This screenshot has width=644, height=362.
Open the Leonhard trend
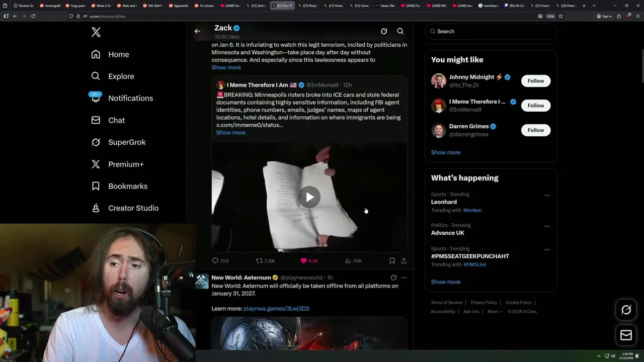(444, 202)
